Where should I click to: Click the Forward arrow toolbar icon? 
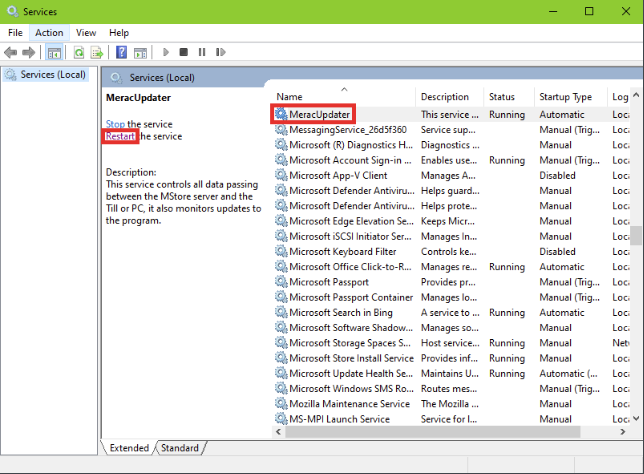28,52
